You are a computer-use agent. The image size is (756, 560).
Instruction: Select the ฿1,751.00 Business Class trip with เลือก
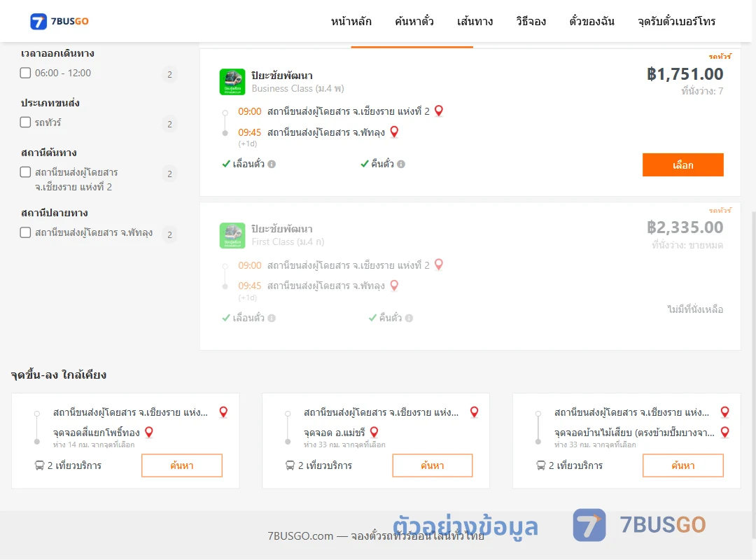(682, 165)
